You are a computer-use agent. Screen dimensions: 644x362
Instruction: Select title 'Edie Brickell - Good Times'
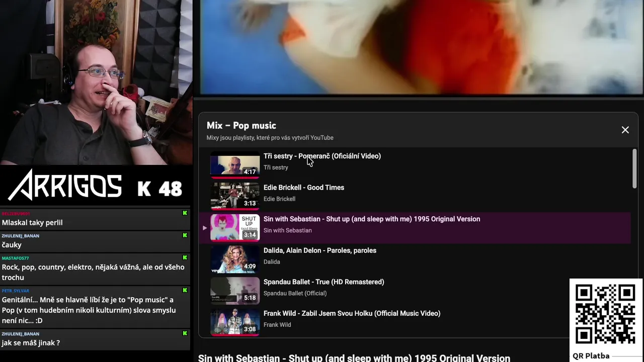pos(304,188)
